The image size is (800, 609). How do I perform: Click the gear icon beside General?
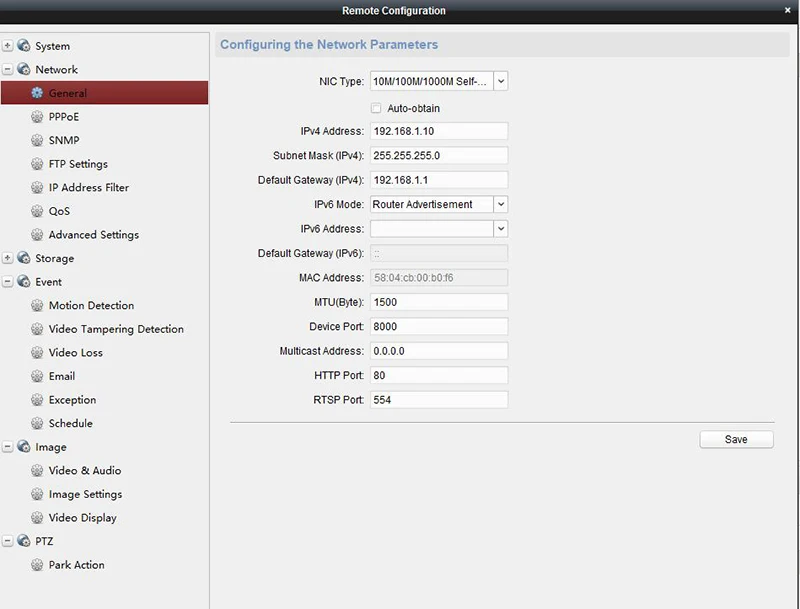37,93
